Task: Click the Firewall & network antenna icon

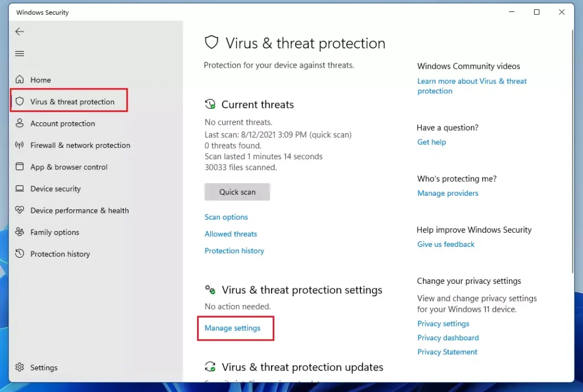Action: 20,145
